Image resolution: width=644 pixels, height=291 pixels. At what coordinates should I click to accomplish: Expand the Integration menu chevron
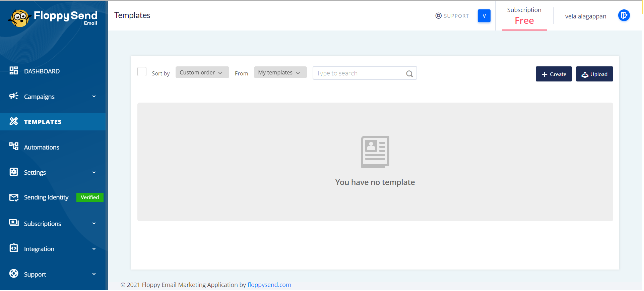94,249
